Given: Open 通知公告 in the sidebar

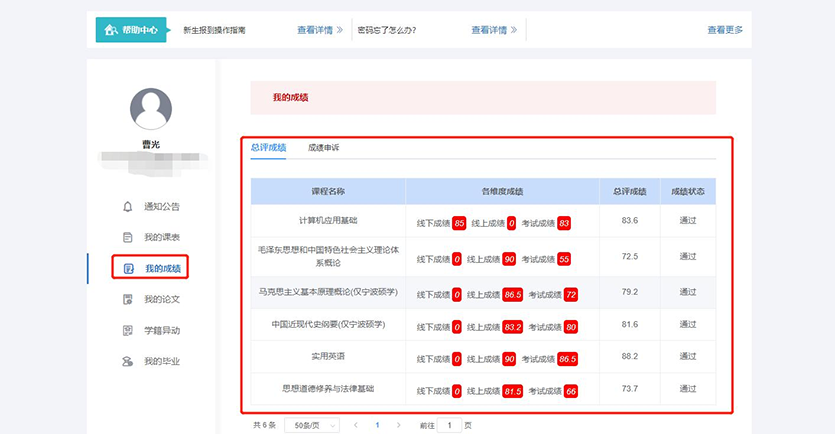Looking at the screenshot, I should click(x=162, y=207).
